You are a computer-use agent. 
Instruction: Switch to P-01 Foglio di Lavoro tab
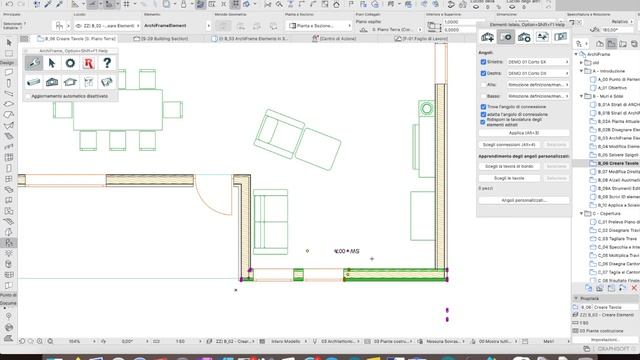coord(421,39)
